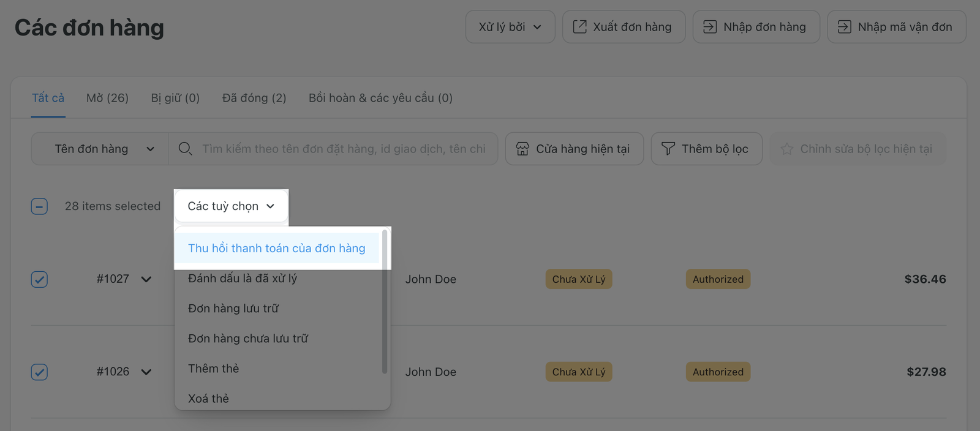Open the Xử lý bởi dropdown

pos(510,27)
